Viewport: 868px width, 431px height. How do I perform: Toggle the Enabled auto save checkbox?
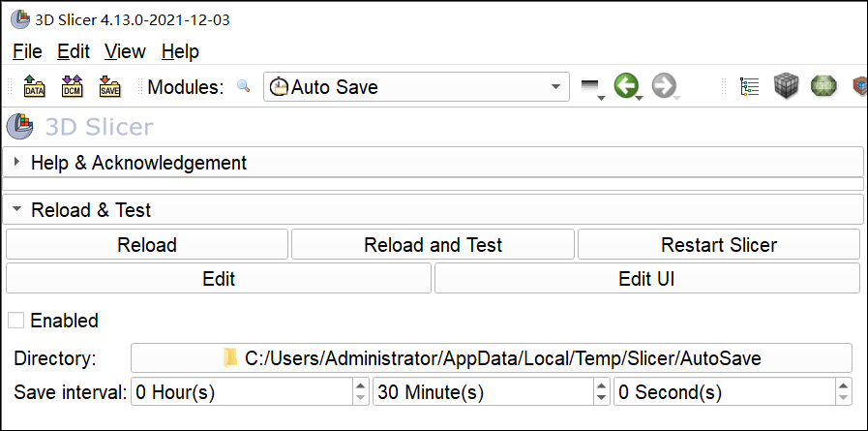point(15,321)
